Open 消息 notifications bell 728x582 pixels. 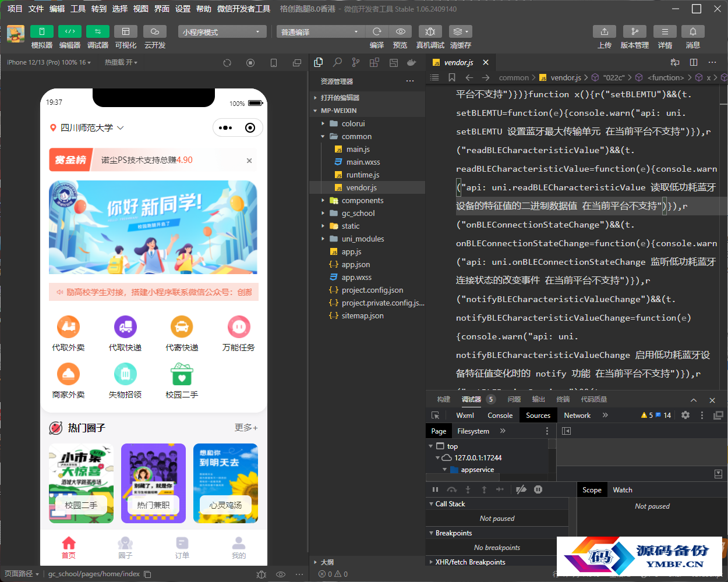coord(692,31)
